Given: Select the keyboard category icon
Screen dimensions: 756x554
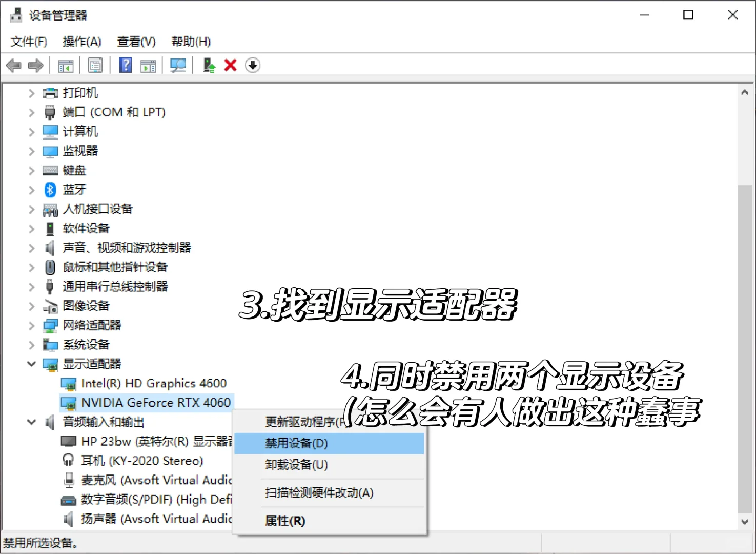Looking at the screenshot, I should 50,170.
